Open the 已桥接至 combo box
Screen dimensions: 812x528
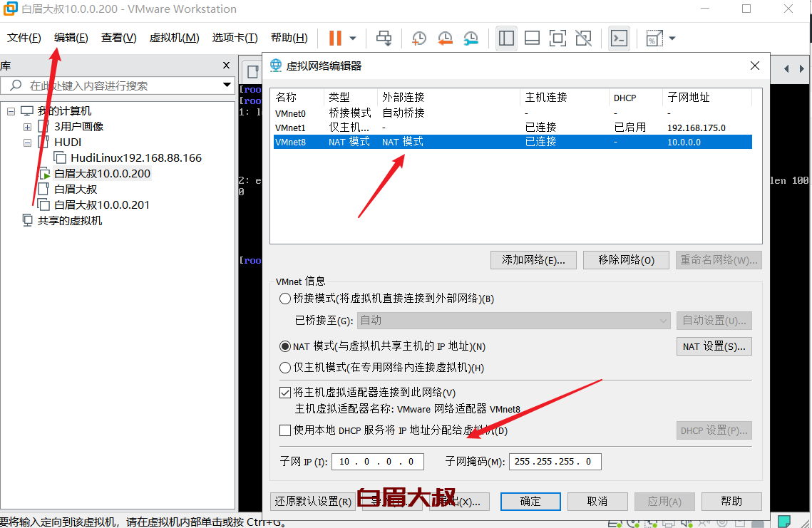point(514,321)
